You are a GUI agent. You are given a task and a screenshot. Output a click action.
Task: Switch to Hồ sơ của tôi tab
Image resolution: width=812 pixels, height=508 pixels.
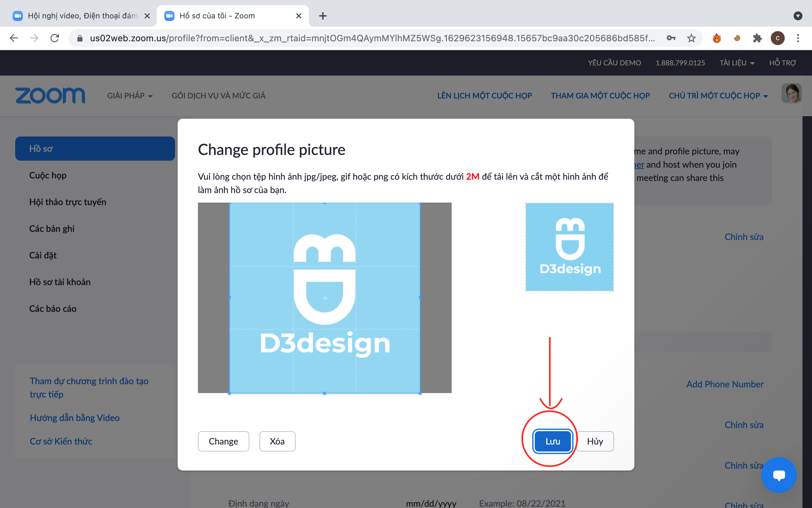tap(232, 16)
